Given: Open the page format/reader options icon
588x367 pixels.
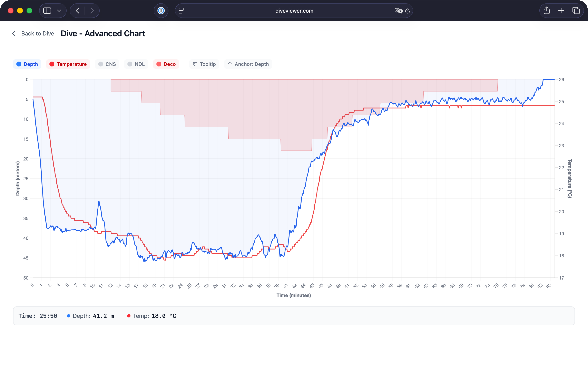Looking at the screenshot, I should point(181,11).
